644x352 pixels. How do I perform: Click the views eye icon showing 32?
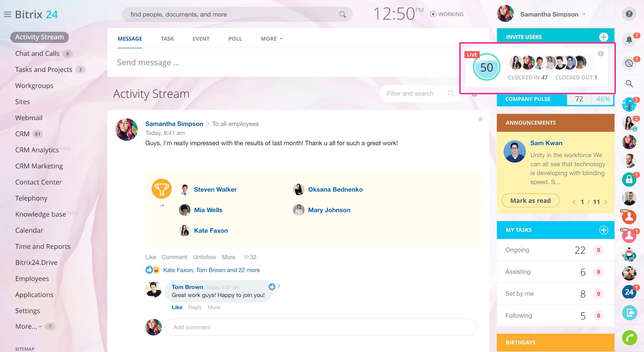click(x=246, y=257)
